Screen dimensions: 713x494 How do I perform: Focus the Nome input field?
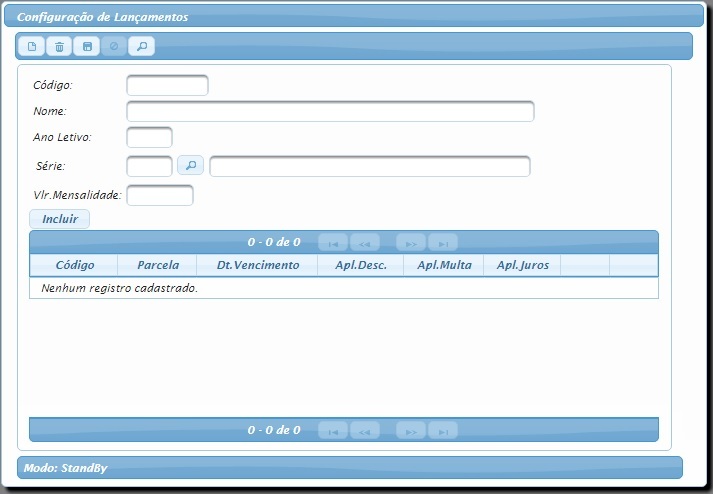click(x=330, y=111)
